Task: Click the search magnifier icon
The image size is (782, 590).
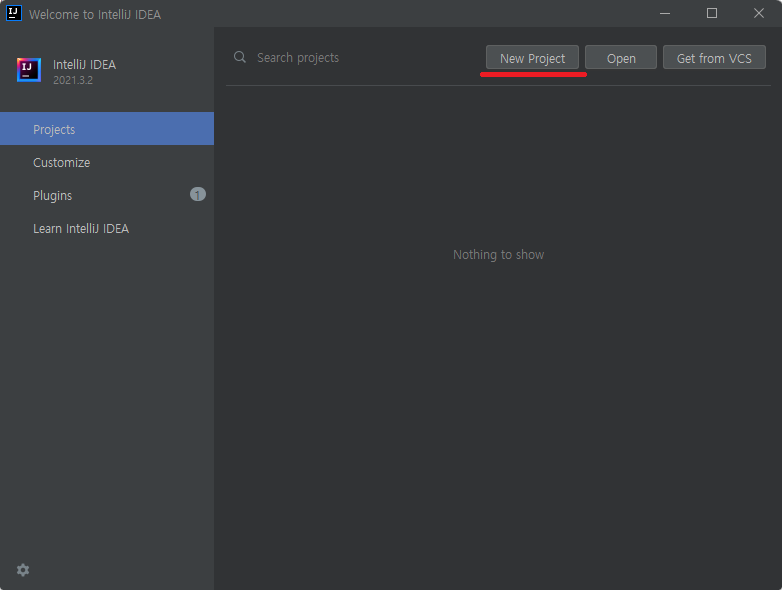Action: click(x=240, y=57)
